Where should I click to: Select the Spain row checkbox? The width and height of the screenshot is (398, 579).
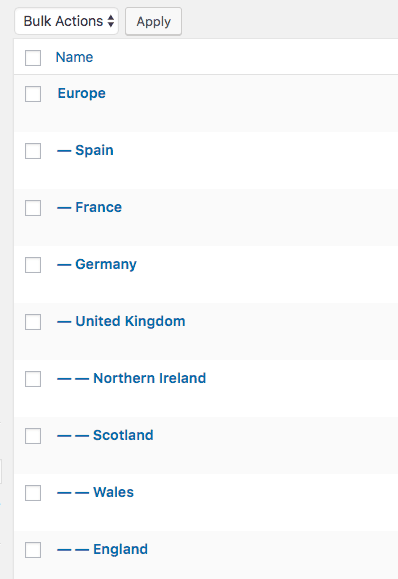(x=33, y=151)
